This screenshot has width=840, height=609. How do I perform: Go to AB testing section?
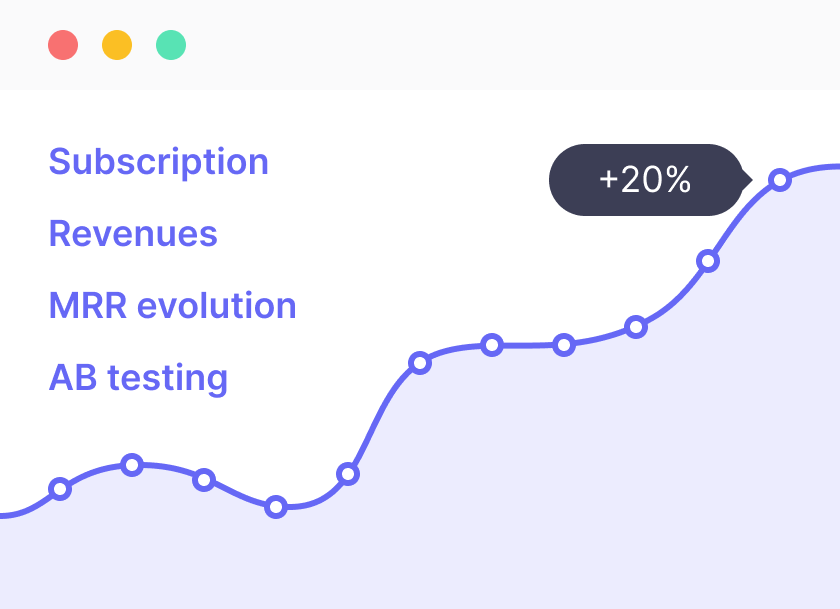coord(138,378)
